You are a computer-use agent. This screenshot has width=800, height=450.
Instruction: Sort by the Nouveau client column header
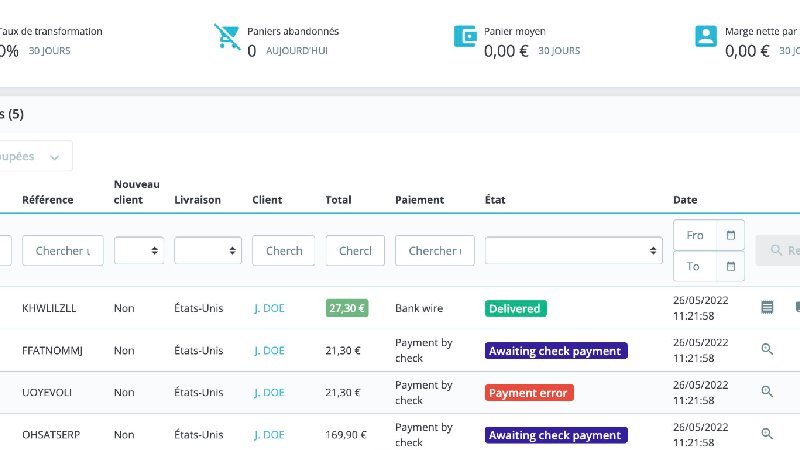(x=136, y=192)
